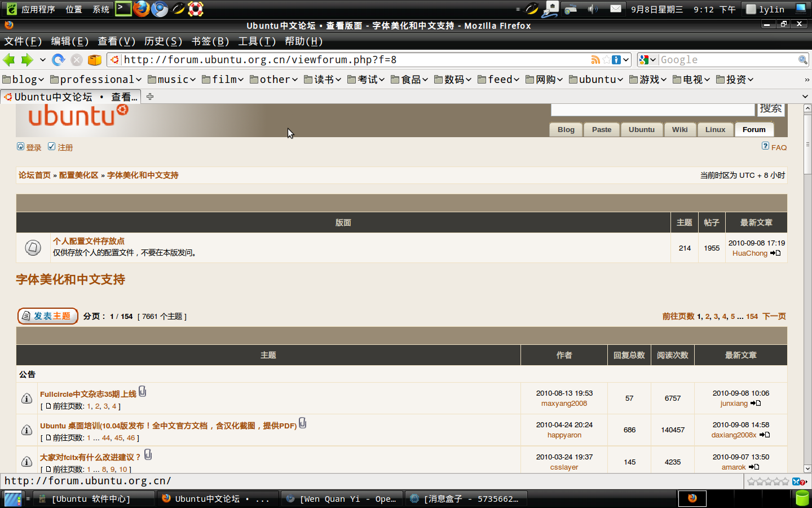Launch the terminal from top panel

coord(123,8)
